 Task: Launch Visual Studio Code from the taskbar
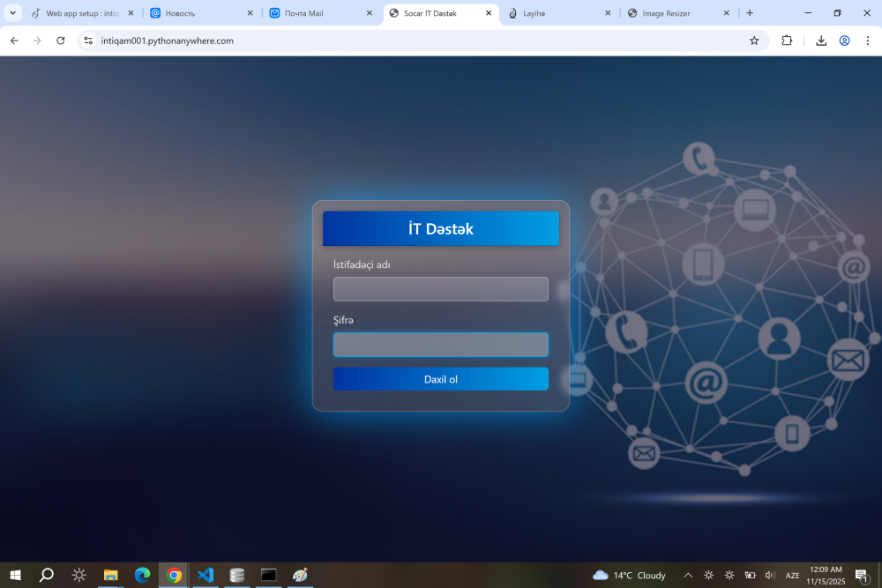[205, 575]
